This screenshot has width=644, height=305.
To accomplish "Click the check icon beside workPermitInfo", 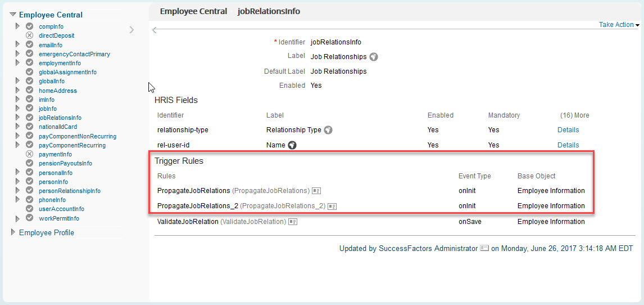I will point(30,218).
